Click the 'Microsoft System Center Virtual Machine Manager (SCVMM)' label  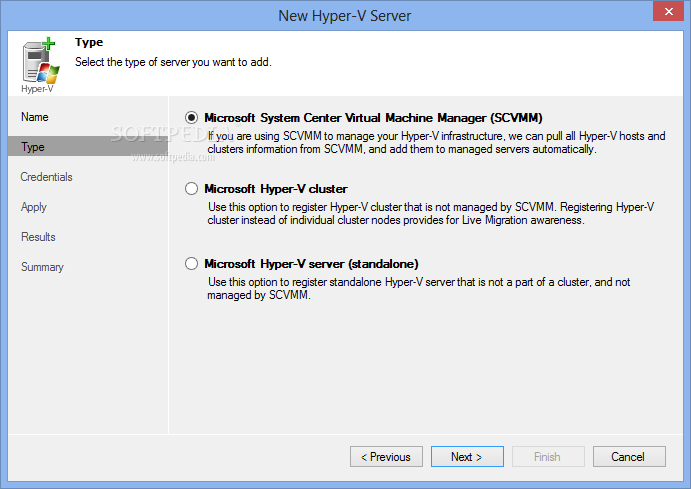click(x=373, y=118)
